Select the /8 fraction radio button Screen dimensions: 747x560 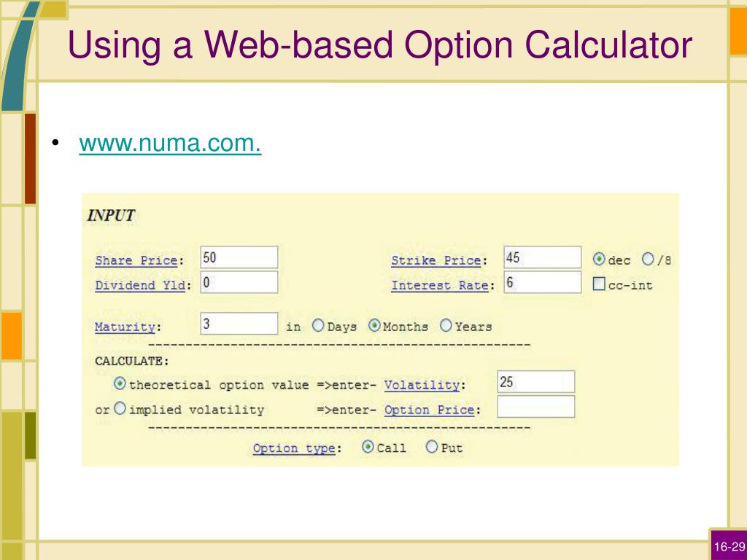648,259
